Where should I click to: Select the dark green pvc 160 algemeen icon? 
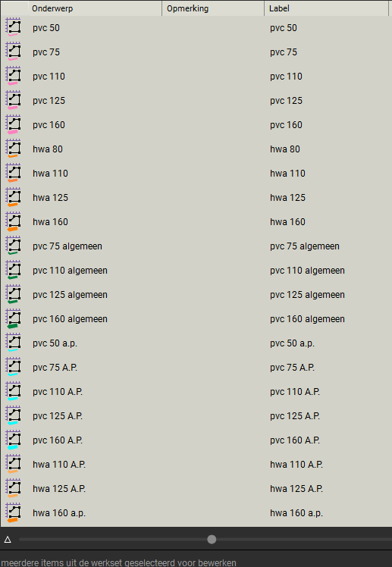(x=14, y=318)
